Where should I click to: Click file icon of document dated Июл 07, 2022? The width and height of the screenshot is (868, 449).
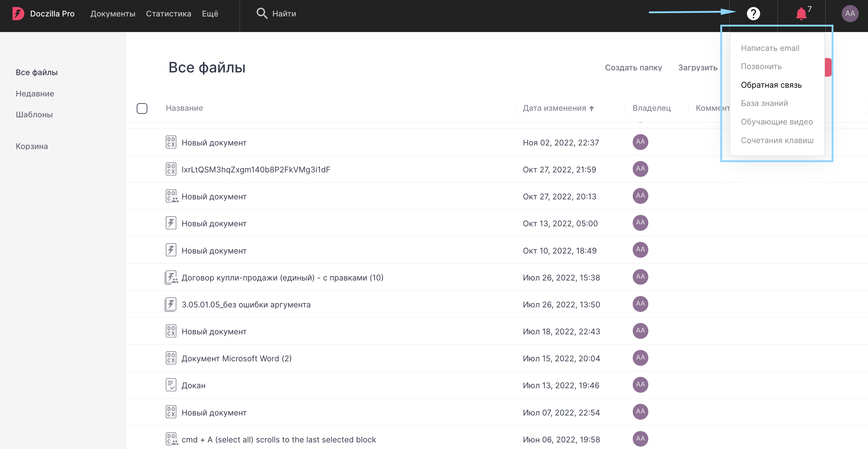171,412
